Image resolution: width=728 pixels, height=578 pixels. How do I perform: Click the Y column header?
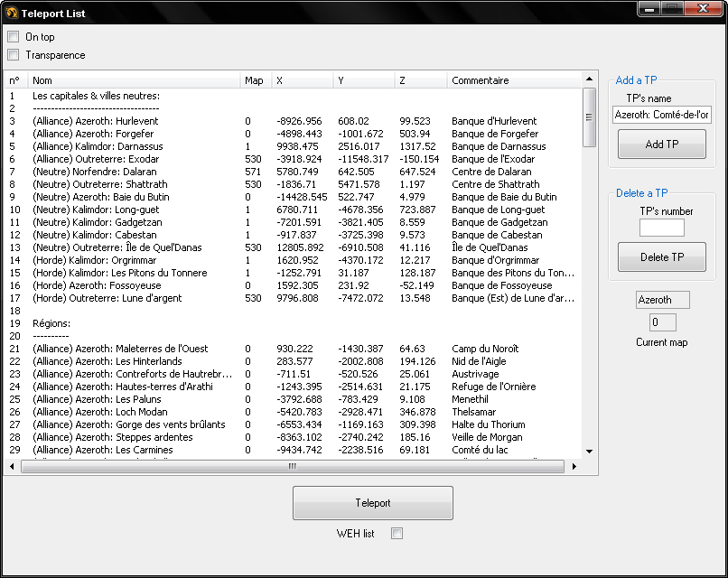(364, 80)
